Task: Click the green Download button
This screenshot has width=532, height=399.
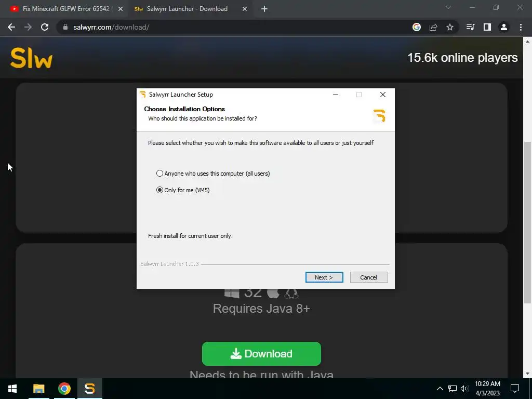Action: click(x=261, y=353)
